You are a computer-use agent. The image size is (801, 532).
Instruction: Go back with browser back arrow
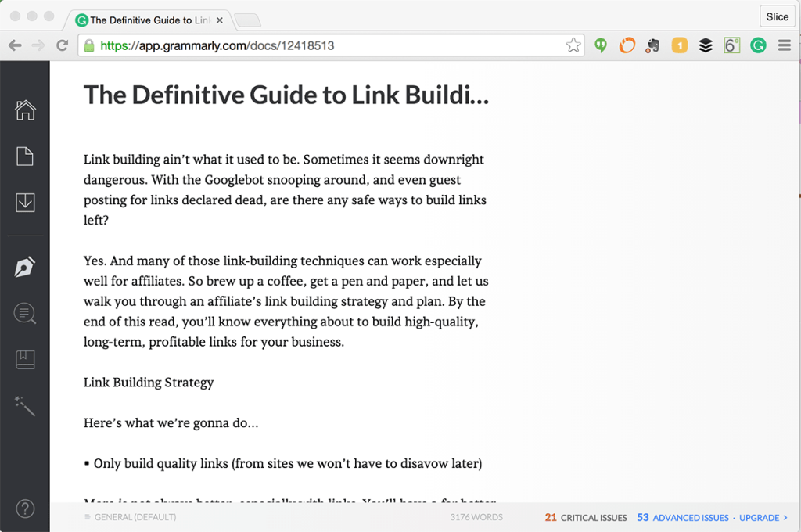pyautogui.click(x=15, y=45)
